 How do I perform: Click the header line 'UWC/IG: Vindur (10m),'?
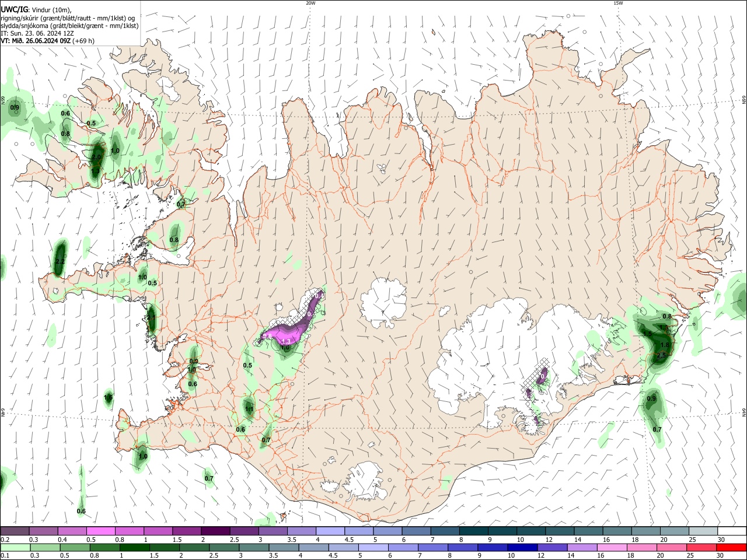tap(36, 9)
